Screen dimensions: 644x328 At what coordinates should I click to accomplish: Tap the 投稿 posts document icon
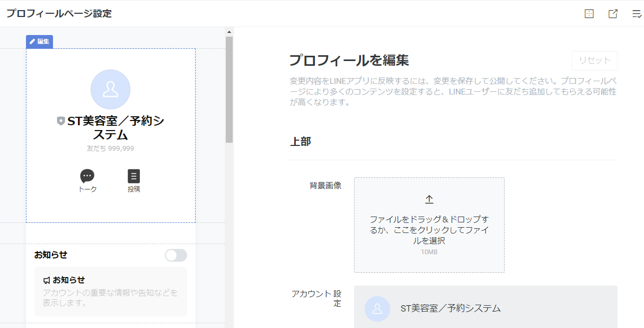tap(134, 176)
